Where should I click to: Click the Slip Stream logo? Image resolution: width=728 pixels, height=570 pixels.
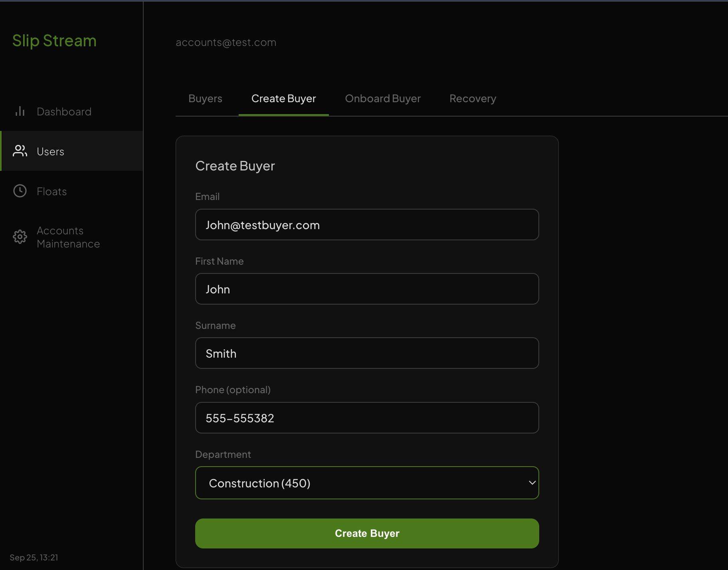54,41
